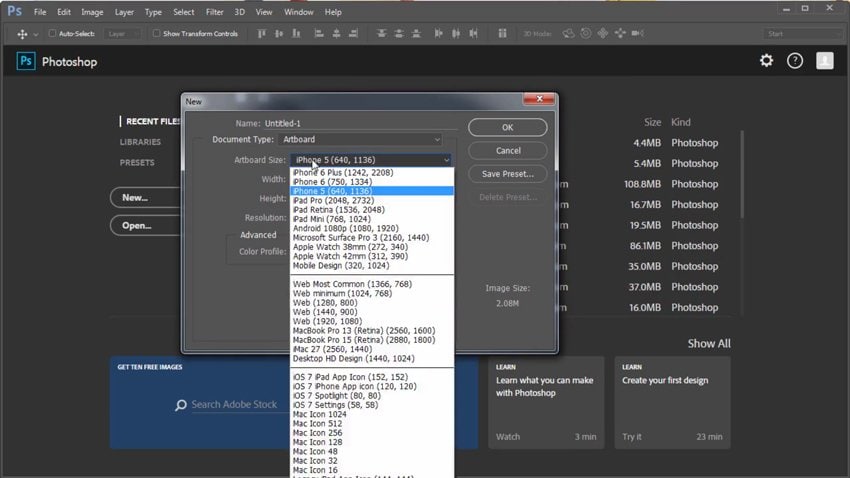Image resolution: width=850 pixels, height=478 pixels.
Task: Toggle Show Transform Controls checkbox
Action: (156, 34)
